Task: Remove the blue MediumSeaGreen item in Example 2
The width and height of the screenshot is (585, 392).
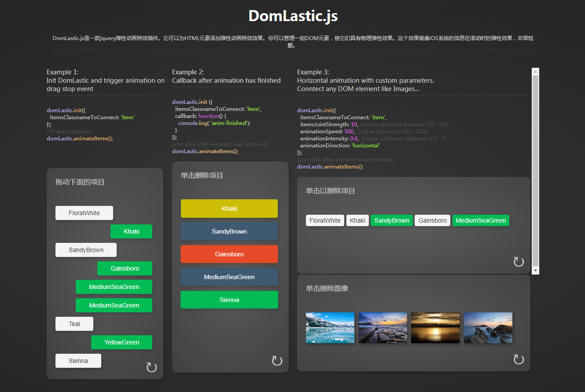Action: coord(229,277)
